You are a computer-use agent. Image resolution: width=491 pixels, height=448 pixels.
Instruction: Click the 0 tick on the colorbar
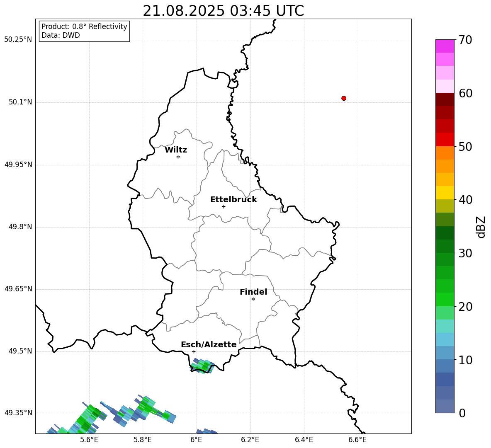pyautogui.click(x=462, y=413)
